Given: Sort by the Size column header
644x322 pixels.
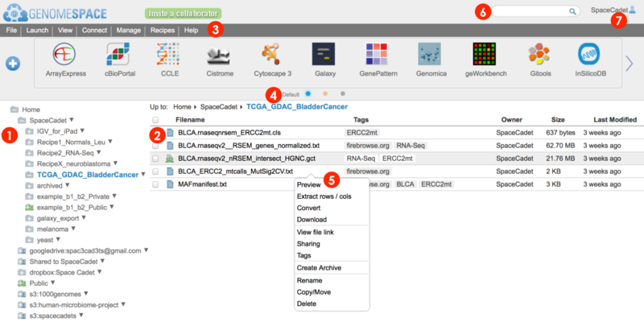Looking at the screenshot, I should coord(558,120).
